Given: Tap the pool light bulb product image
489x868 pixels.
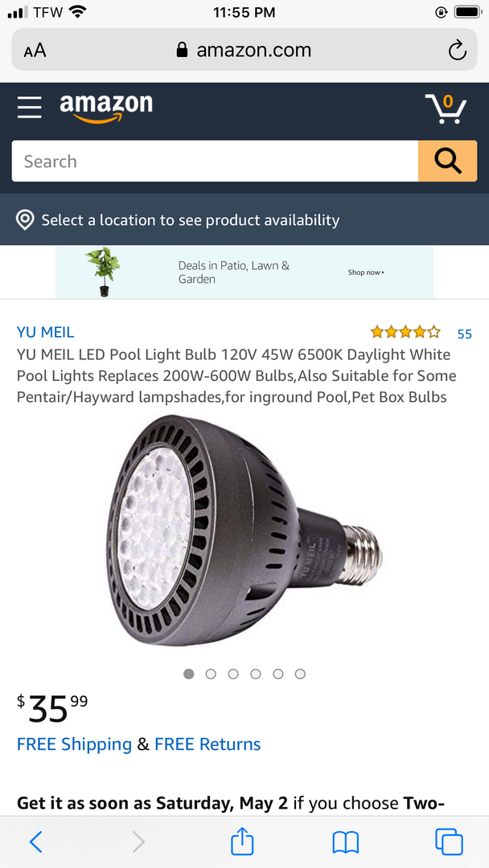Looking at the screenshot, I should tap(244, 530).
